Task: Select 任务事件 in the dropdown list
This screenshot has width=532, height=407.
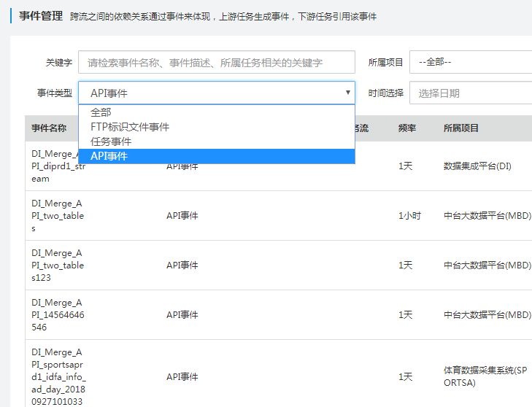Action: coord(111,142)
